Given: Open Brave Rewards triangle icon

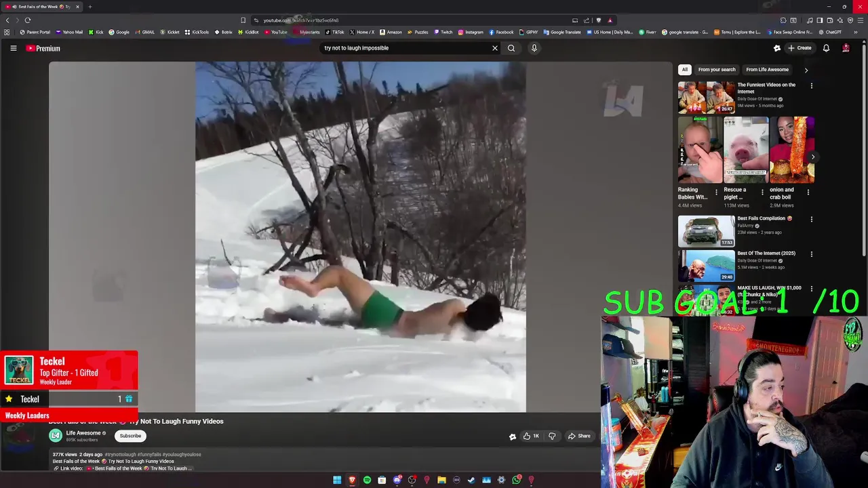Looking at the screenshot, I should pyautogui.click(x=610, y=20).
